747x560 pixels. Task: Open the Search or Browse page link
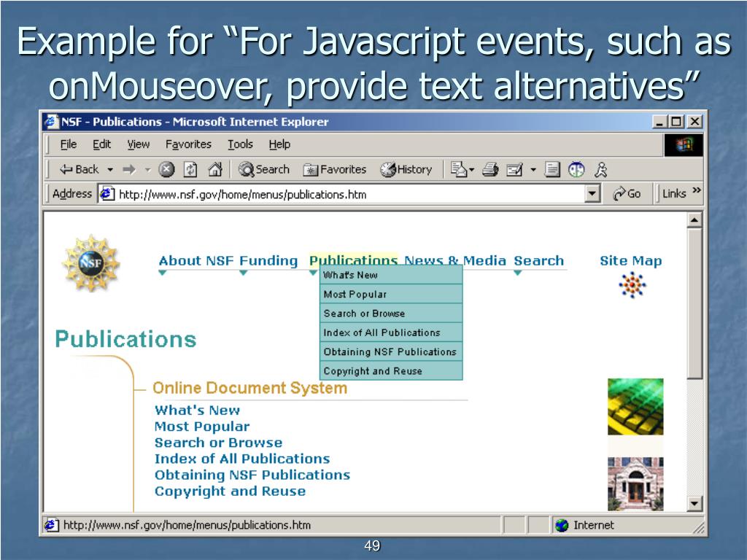[218, 443]
